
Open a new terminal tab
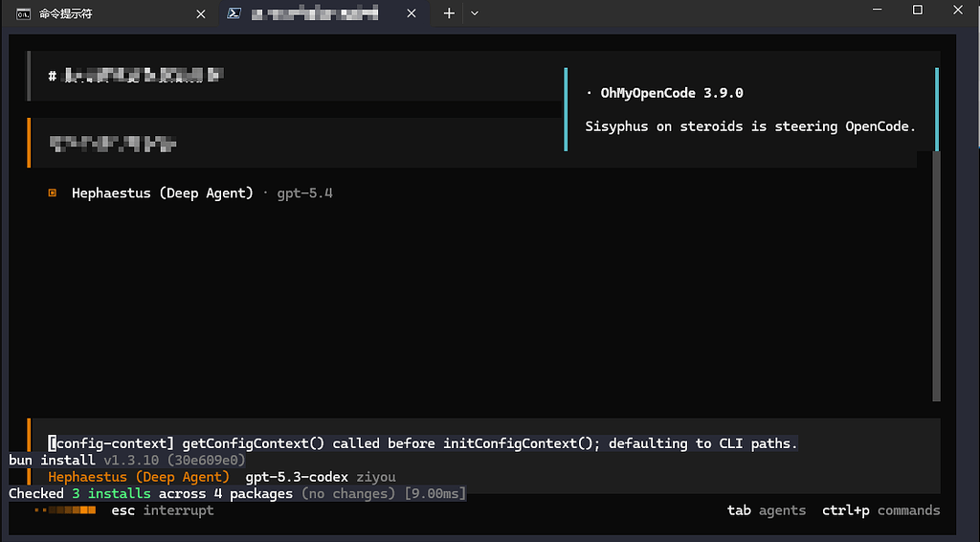[x=449, y=13]
